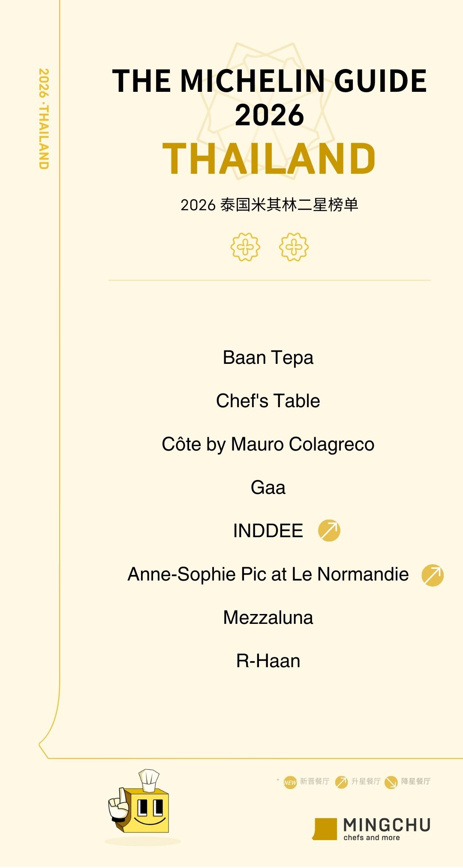Click the NEW badge in the legend
The image size is (463, 868).
(290, 782)
